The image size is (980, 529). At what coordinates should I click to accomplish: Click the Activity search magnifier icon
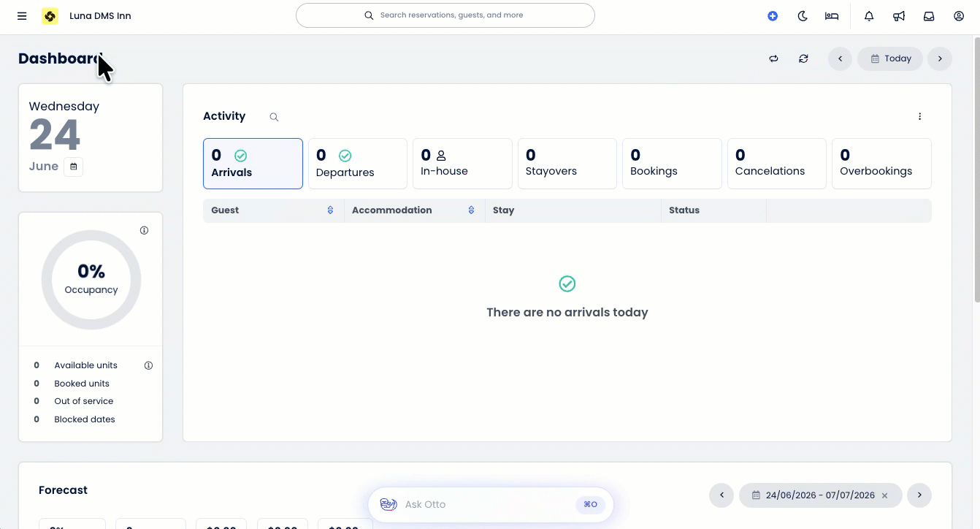(x=274, y=117)
